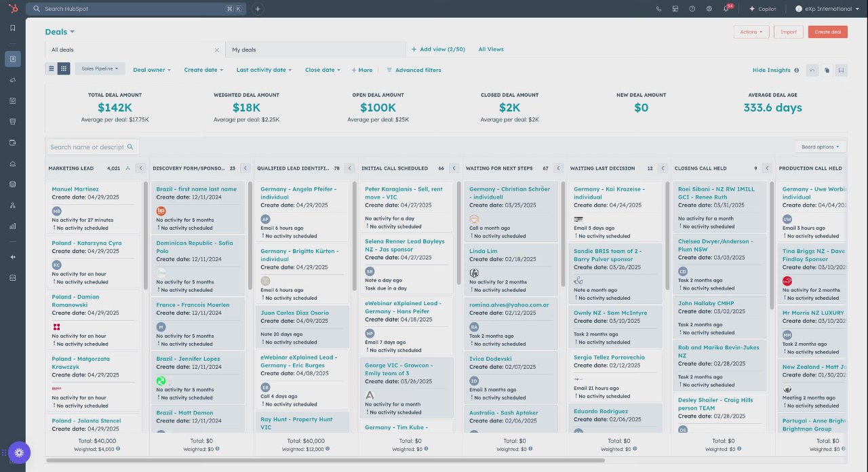Open the Juan Carlos Diaz Osorio deal
This screenshot has width=868, height=472.
click(295, 313)
